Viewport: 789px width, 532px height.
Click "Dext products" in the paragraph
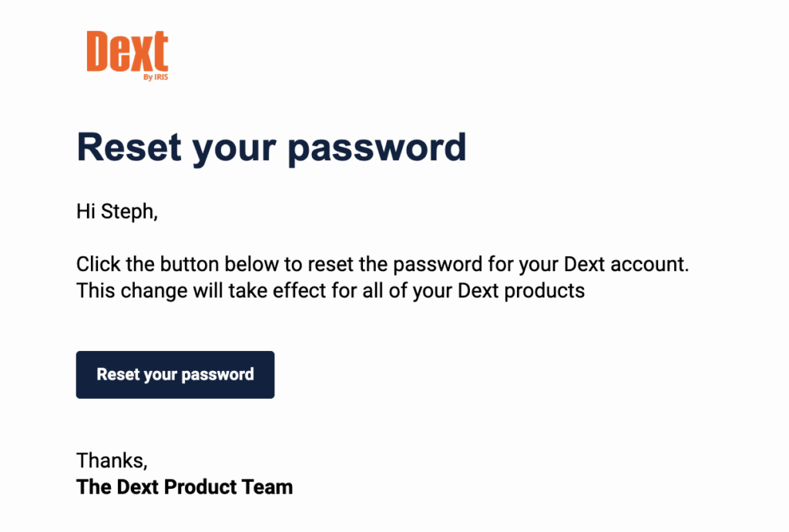tap(522, 291)
